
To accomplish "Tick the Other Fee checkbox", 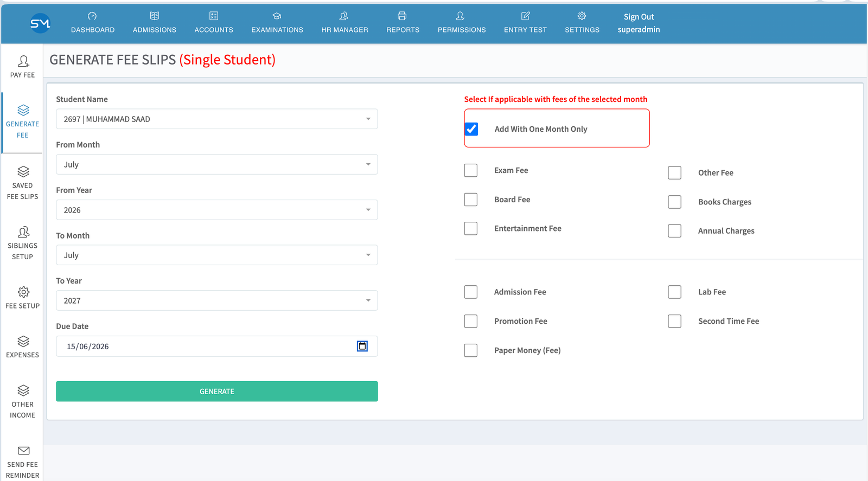I will click(x=675, y=172).
